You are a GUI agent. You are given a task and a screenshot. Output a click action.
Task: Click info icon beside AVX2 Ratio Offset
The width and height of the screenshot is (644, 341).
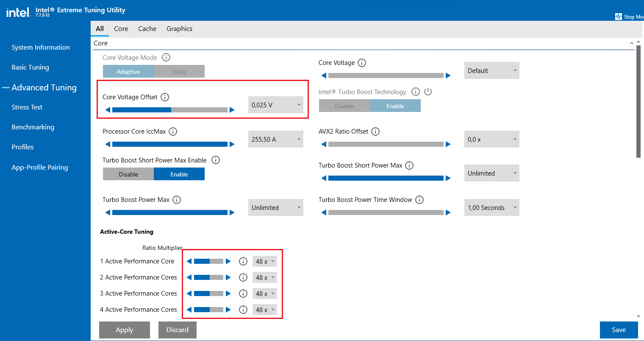click(375, 131)
